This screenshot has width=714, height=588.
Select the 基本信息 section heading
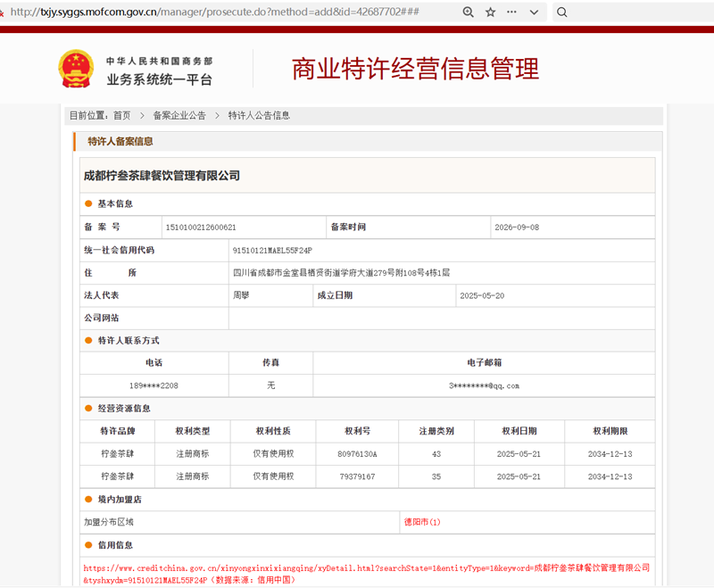pyautogui.click(x=115, y=204)
